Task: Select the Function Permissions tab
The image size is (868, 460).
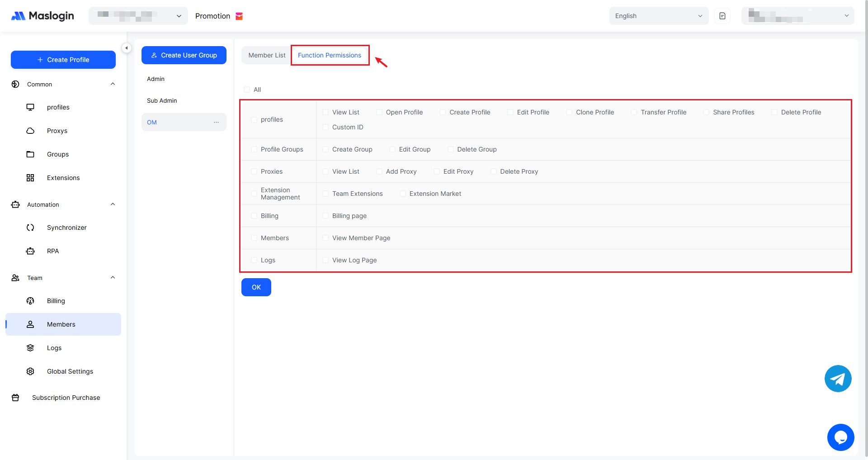Action: pos(330,55)
